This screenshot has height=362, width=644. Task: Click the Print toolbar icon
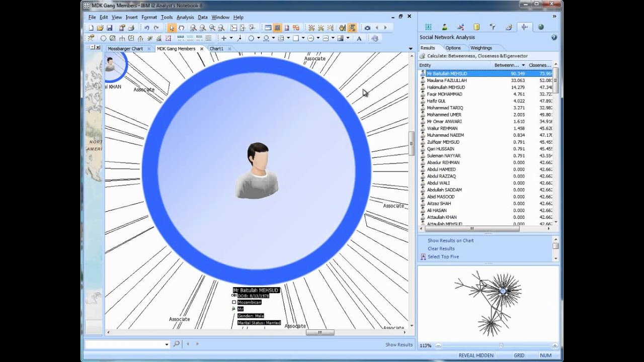tap(131, 28)
